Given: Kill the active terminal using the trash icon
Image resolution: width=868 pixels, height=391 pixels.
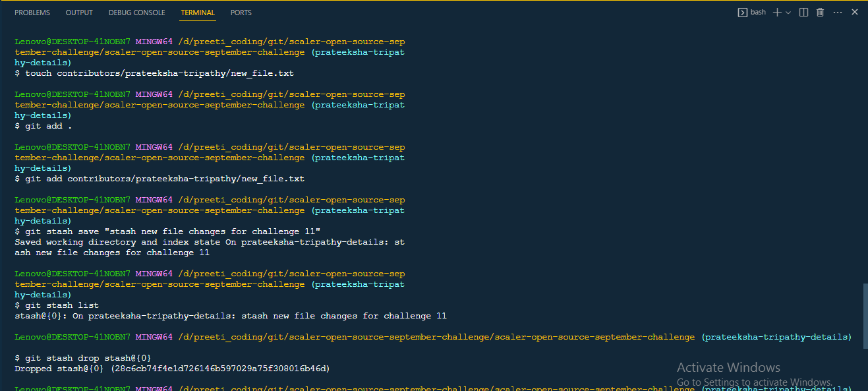Looking at the screenshot, I should pyautogui.click(x=820, y=12).
